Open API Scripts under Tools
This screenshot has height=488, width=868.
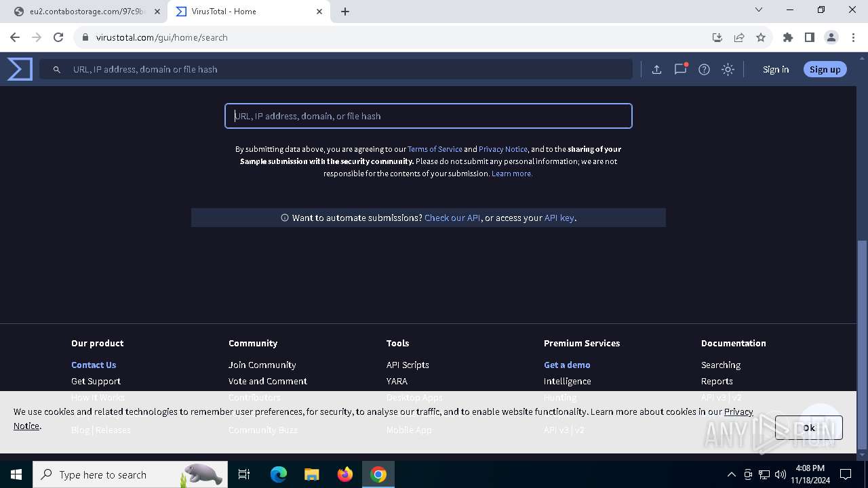point(408,365)
